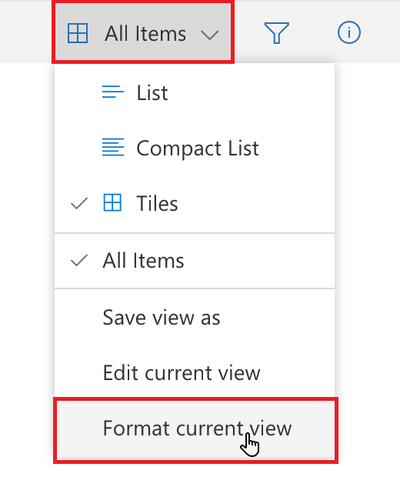Collapse the menu via the All Items chevron

[x=210, y=35]
